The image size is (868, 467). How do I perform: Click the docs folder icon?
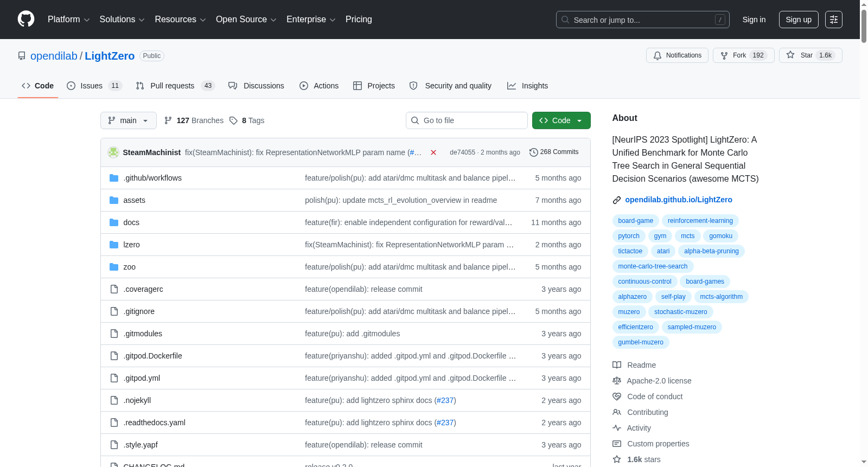tap(114, 222)
